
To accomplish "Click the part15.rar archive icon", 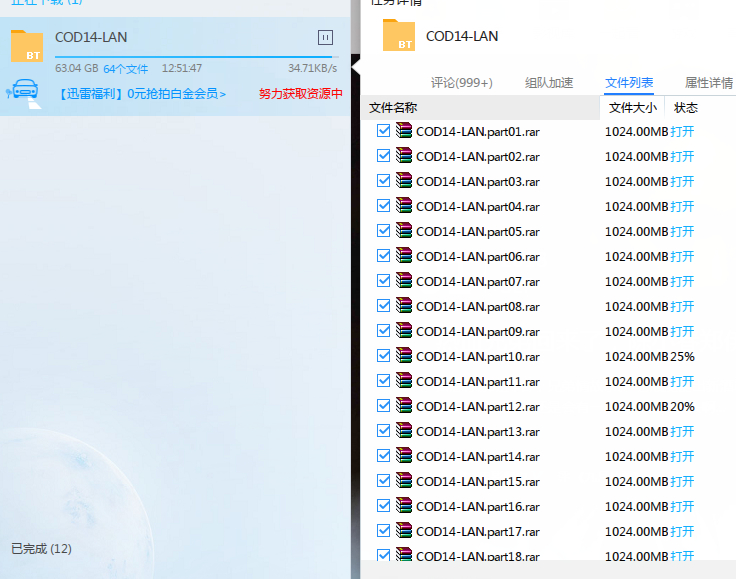I will click(x=404, y=480).
